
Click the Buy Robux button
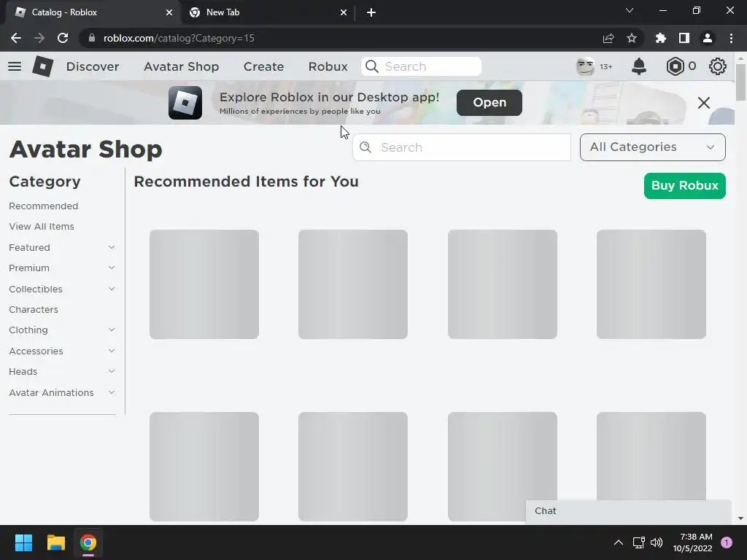click(x=684, y=185)
